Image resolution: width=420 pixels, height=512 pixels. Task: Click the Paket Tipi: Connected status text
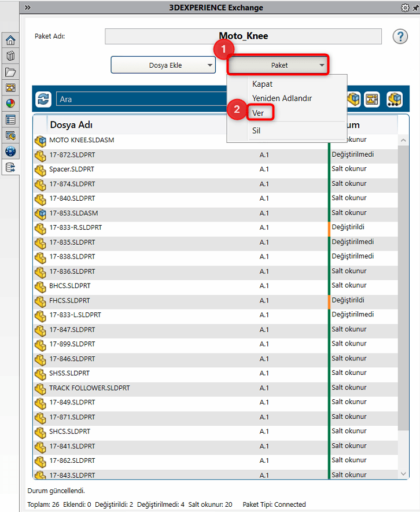pyautogui.click(x=274, y=504)
